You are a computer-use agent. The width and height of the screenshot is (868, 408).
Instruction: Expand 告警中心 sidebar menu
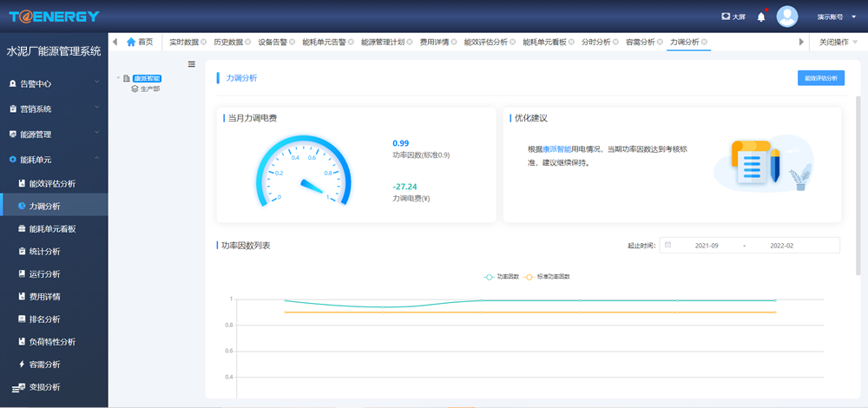pos(54,83)
